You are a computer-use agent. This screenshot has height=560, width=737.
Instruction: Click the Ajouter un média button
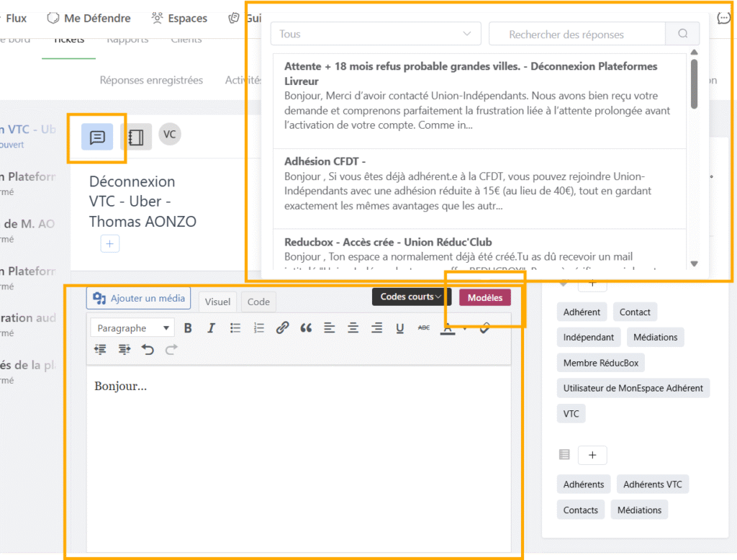coord(138,298)
